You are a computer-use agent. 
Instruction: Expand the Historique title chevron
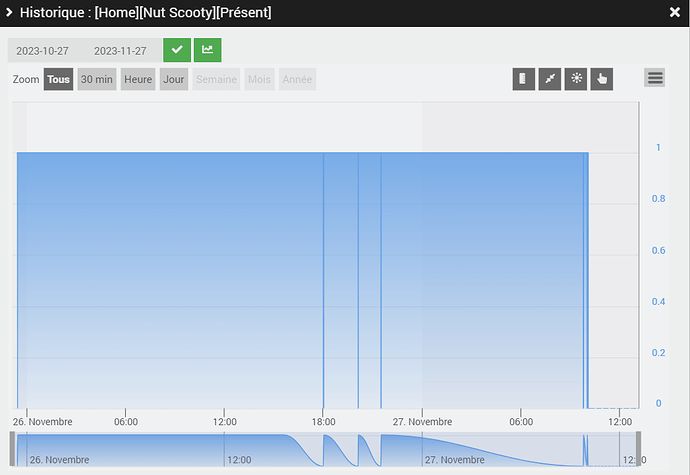tap(9, 12)
